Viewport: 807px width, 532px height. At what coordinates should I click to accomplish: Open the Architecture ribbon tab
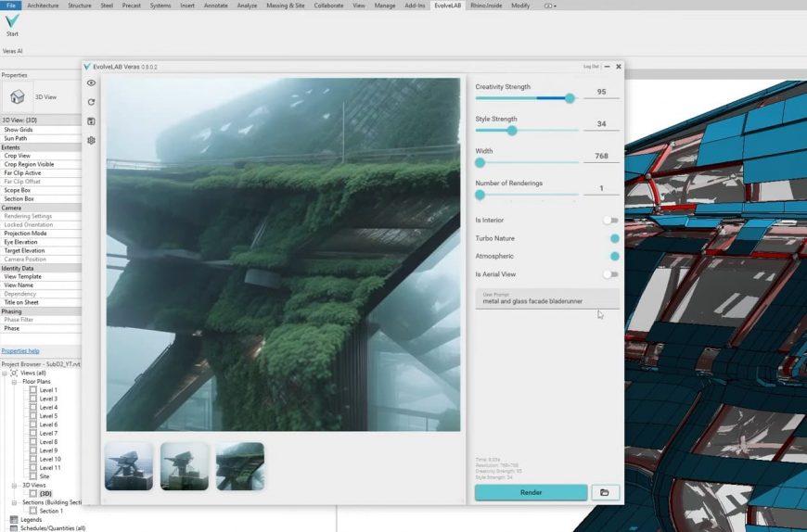[43, 6]
